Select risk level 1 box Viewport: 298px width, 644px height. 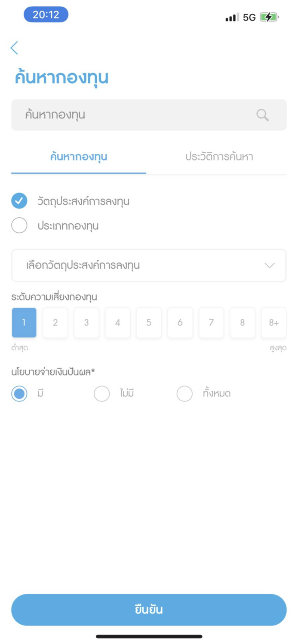[24, 322]
